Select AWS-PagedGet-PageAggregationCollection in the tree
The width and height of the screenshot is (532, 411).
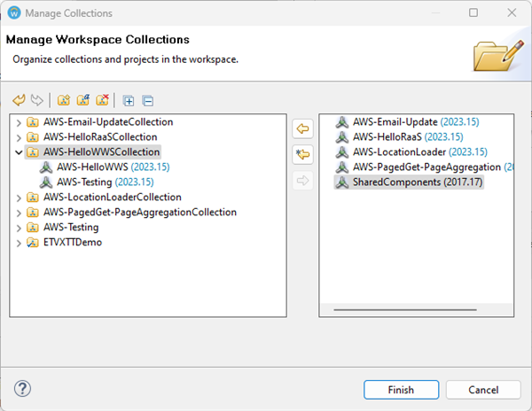[x=140, y=212]
